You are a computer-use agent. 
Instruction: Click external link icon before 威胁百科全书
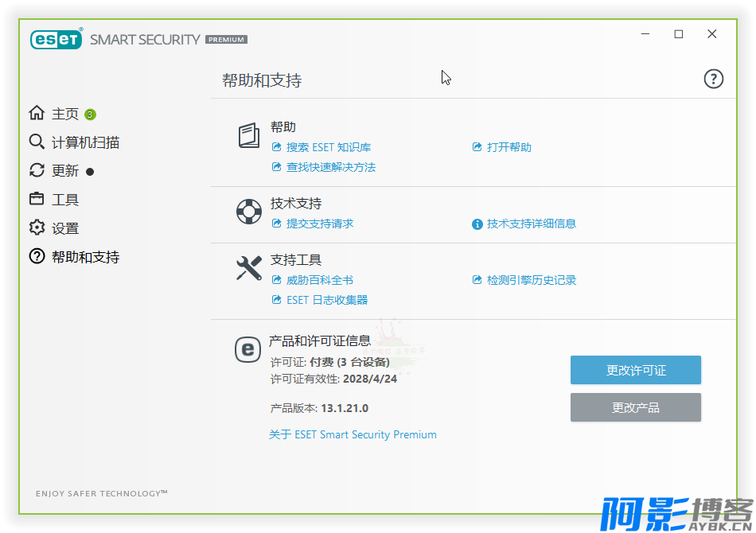pyautogui.click(x=276, y=279)
